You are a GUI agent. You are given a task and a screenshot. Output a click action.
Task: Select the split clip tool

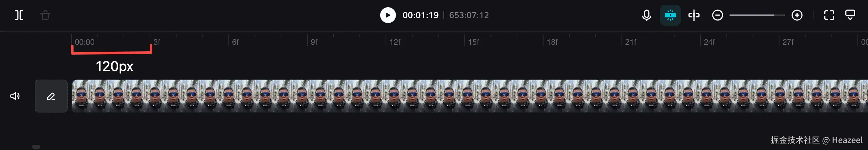click(19, 15)
